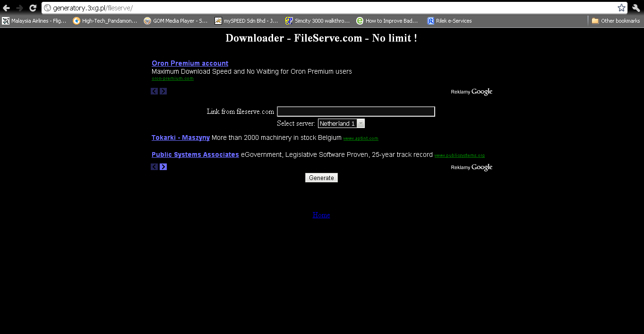Click the Select server label
This screenshot has width=644, height=334.
(x=296, y=123)
